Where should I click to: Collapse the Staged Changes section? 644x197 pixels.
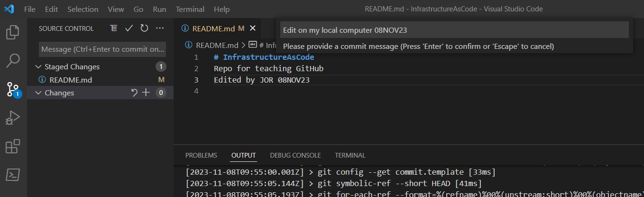tap(38, 67)
